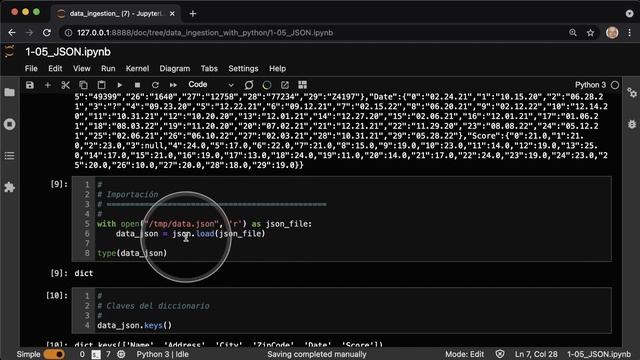
Task: Paste cell using the clipboard toolbar icon
Action: 101,85
